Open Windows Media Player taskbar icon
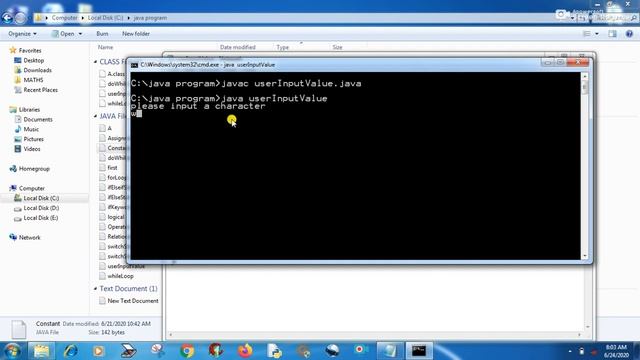 point(98,351)
